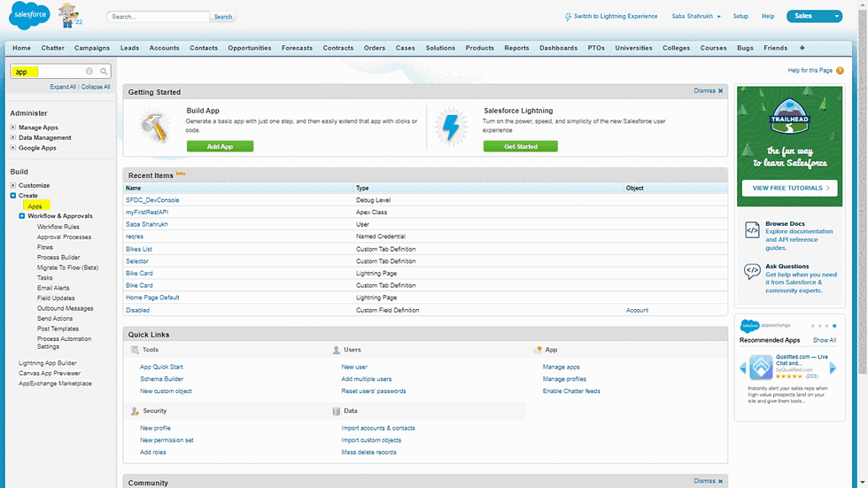This screenshot has width=868, height=488.
Task: Click the App quick links icon
Action: tap(538, 350)
